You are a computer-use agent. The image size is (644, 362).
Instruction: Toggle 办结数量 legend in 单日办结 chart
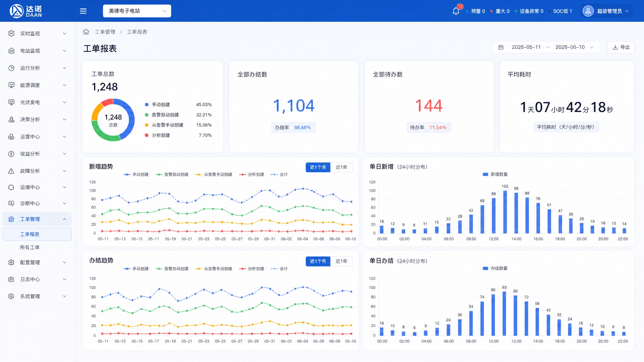pos(495,268)
